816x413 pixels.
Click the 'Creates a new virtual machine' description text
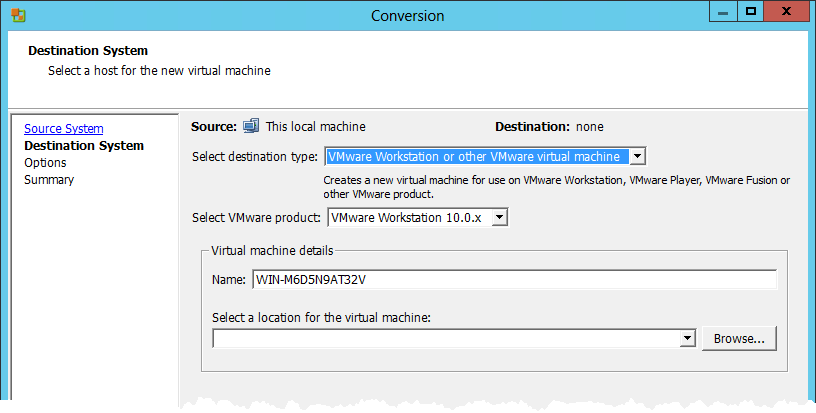(556, 187)
